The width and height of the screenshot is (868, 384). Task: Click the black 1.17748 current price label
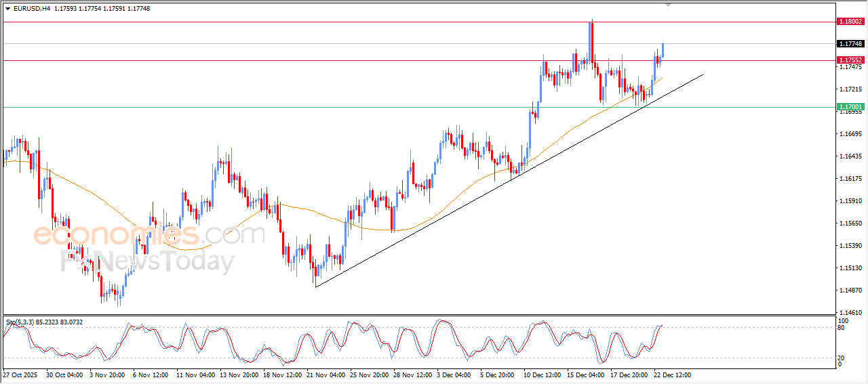850,43
